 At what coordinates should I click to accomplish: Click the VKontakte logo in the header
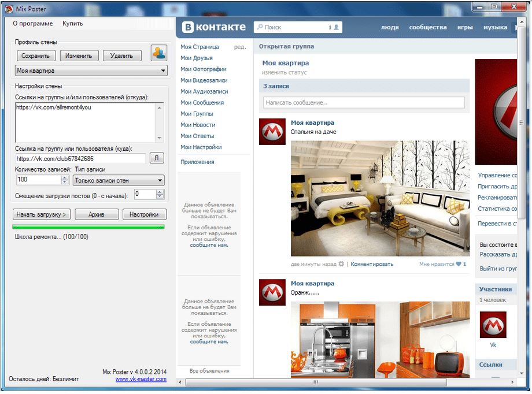pos(214,27)
